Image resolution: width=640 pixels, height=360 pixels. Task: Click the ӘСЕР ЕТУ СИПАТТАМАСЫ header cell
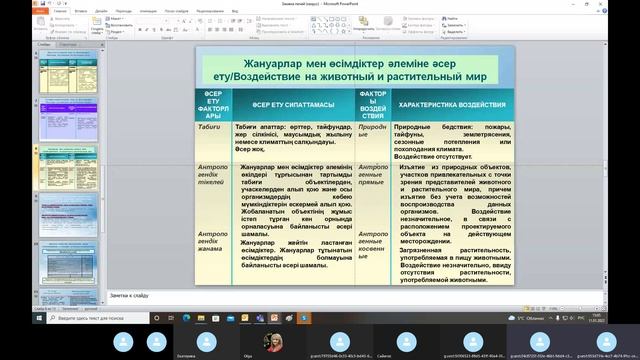(x=293, y=105)
